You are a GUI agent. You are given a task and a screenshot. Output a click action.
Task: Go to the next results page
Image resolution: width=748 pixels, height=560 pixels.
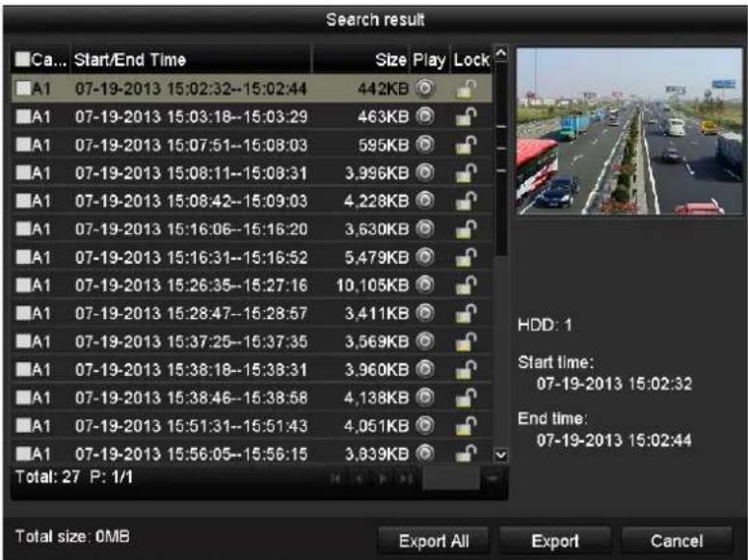pyautogui.click(x=383, y=478)
